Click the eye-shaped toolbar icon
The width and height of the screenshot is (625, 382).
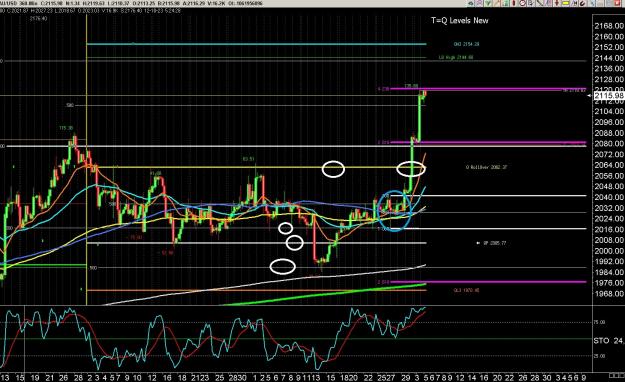click(x=470, y=3)
